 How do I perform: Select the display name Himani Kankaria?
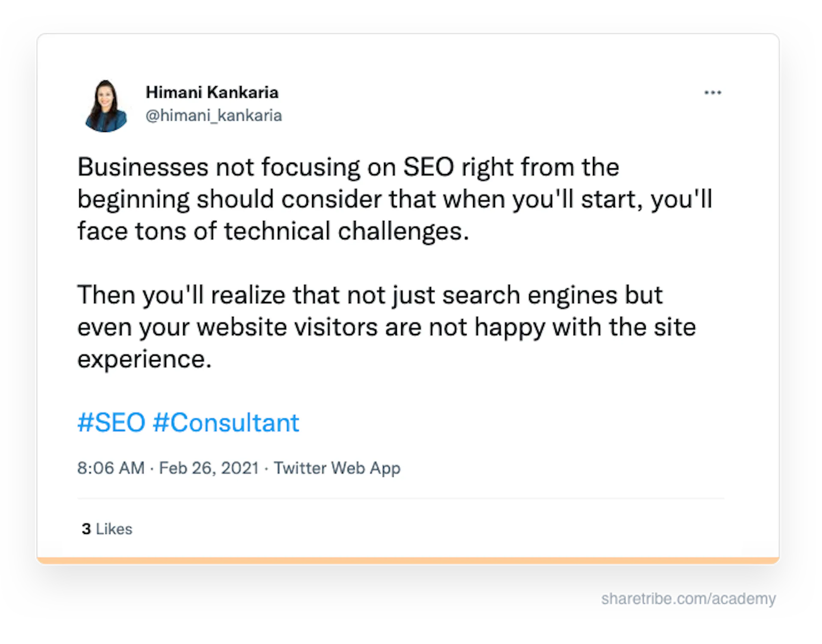[212, 92]
